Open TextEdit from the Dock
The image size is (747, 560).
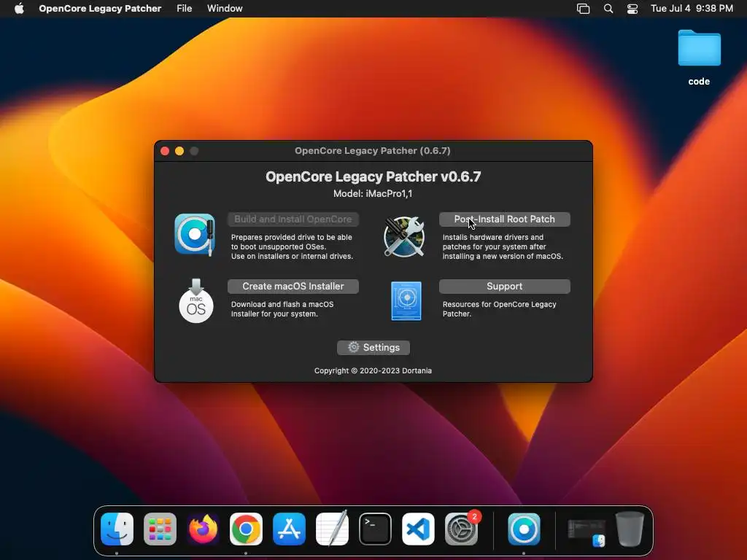332,529
